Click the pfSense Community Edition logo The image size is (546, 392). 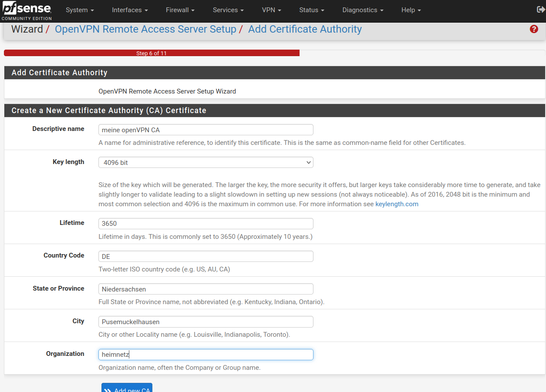click(26, 11)
